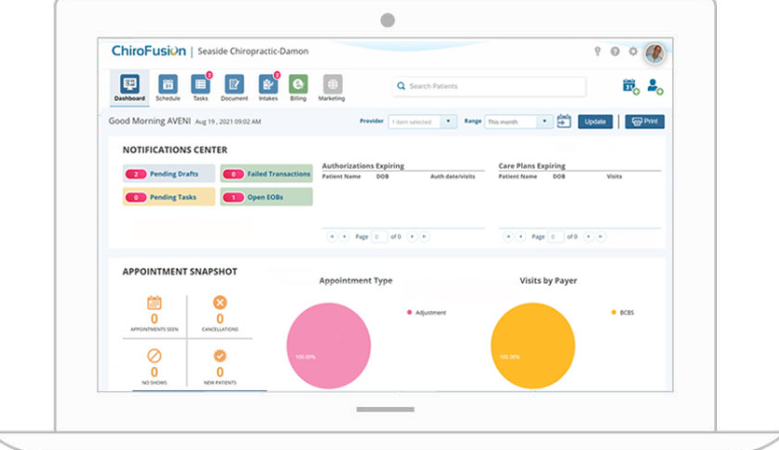Image resolution: width=779 pixels, height=450 pixels.
Task: Click the Print button
Action: 644,122
